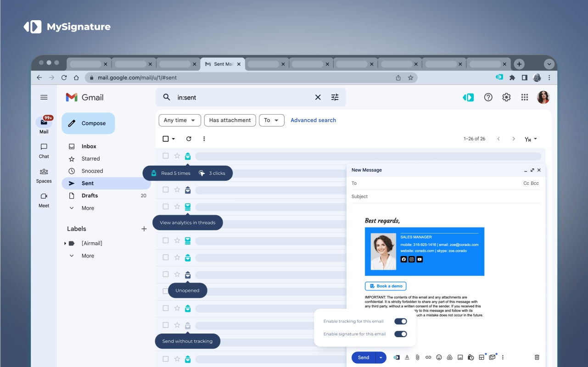Send the new message

(364, 357)
